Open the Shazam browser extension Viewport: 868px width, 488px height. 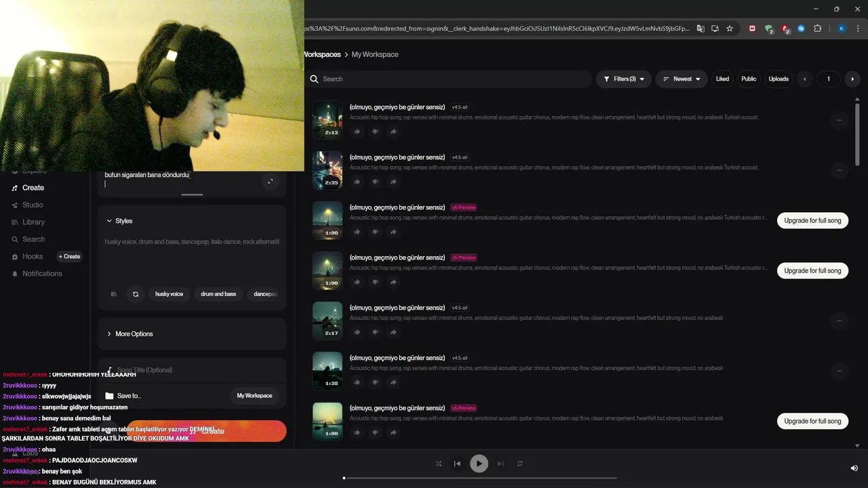pyautogui.click(x=801, y=28)
